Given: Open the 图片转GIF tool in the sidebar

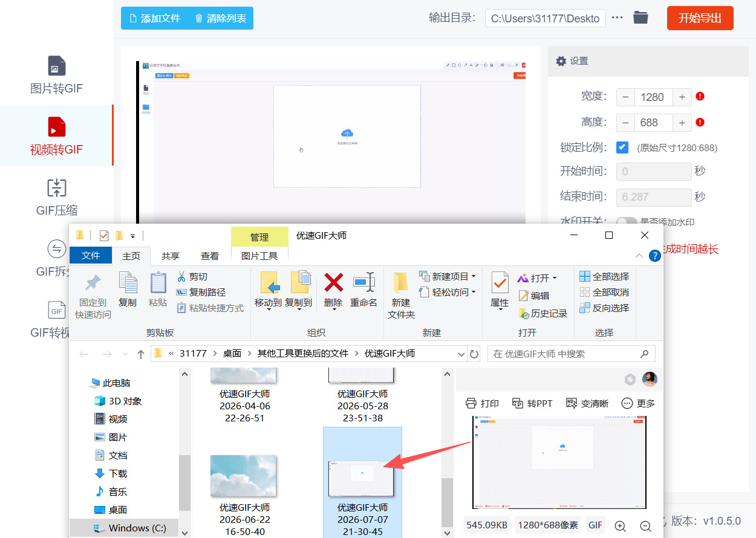Looking at the screenshot, I should coord(56,75).
